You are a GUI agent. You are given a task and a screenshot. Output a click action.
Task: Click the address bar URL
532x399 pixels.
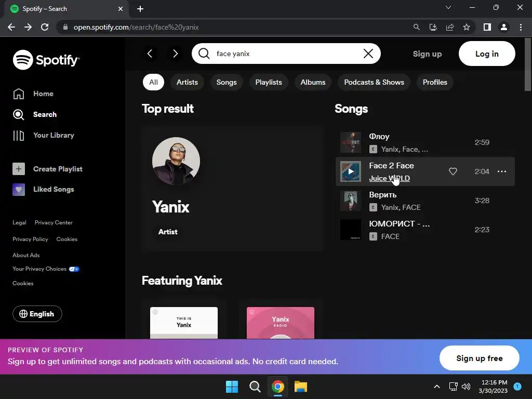[x=136, y=27]
